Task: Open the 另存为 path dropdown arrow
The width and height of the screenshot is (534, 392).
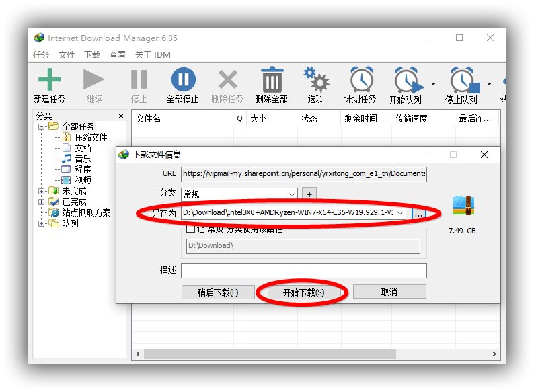Action: pyautogui.click(x=400, y=213)
